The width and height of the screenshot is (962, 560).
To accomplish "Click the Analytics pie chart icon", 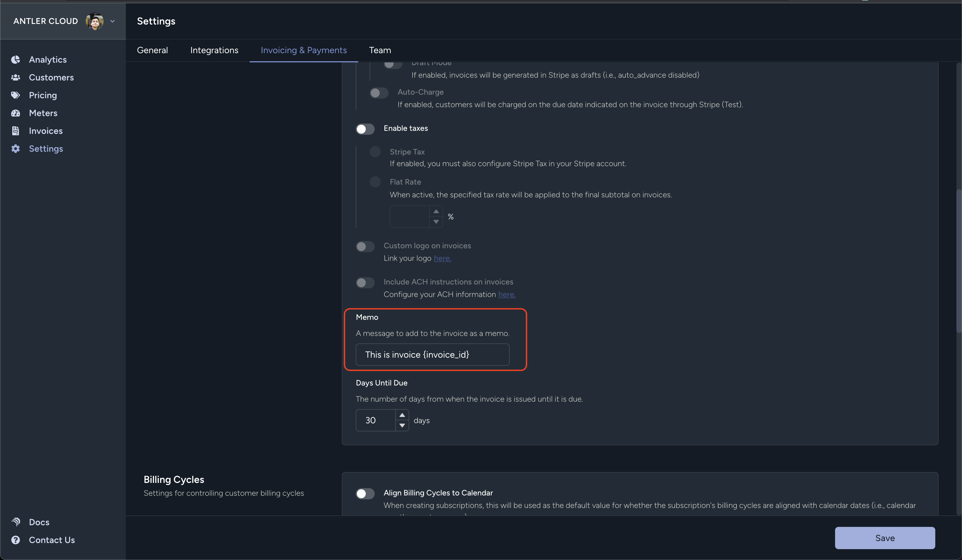I will [16, 60].
